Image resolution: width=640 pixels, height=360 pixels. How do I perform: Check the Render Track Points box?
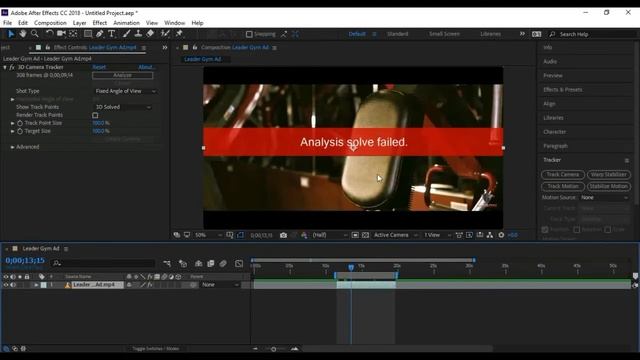[95, 115]
